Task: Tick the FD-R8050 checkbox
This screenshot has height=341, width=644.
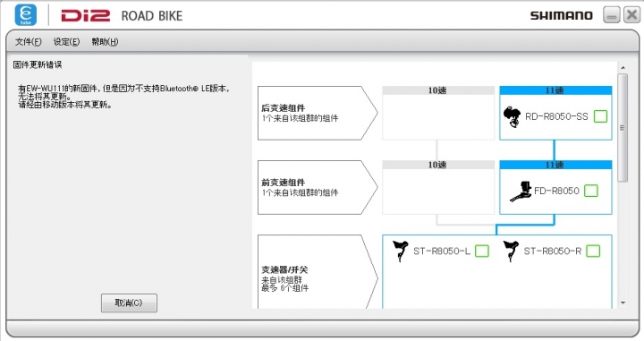Action: coord(591,191)
